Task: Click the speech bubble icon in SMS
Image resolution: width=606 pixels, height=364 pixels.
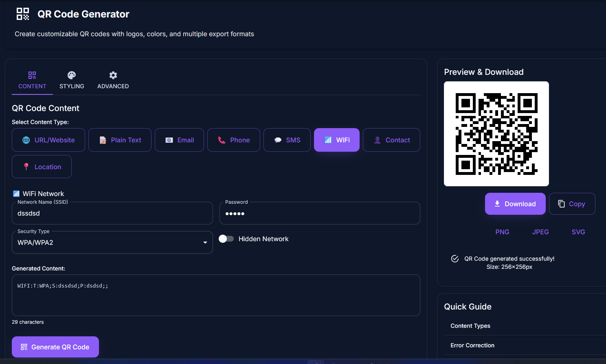Action: click(278, 140)
